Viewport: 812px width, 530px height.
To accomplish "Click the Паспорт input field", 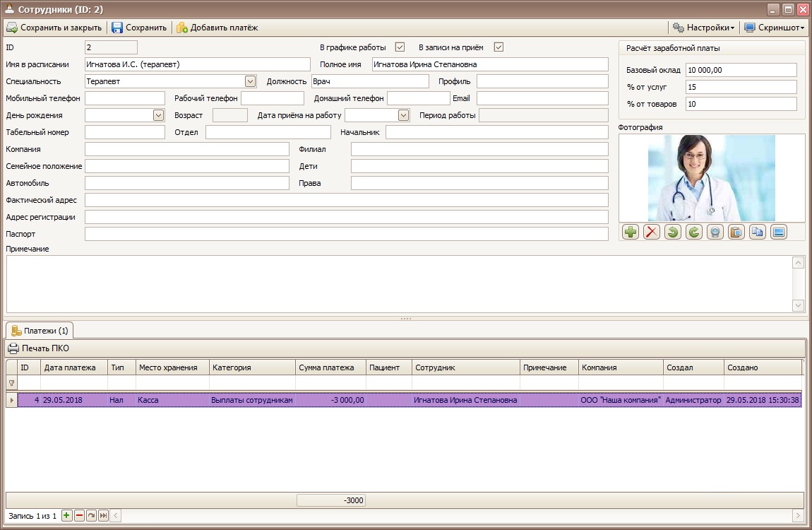I will pos(347,234).
